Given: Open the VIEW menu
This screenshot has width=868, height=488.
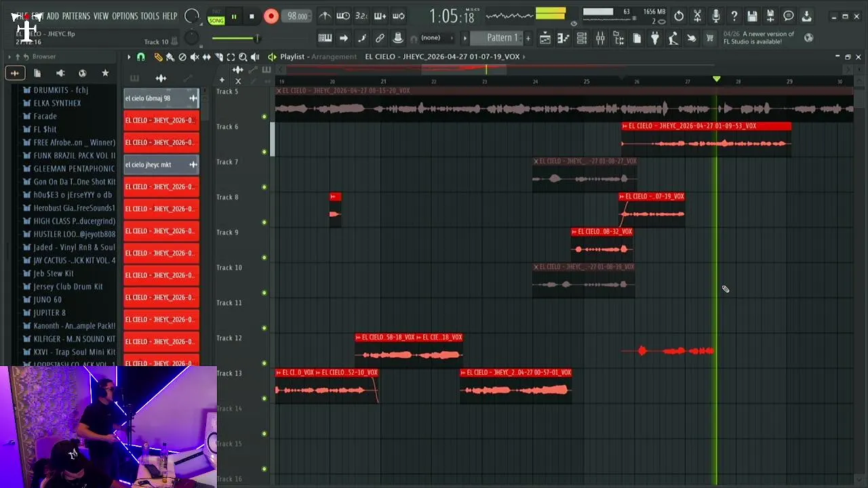Looking at the screenshot, I should (101, 16).
